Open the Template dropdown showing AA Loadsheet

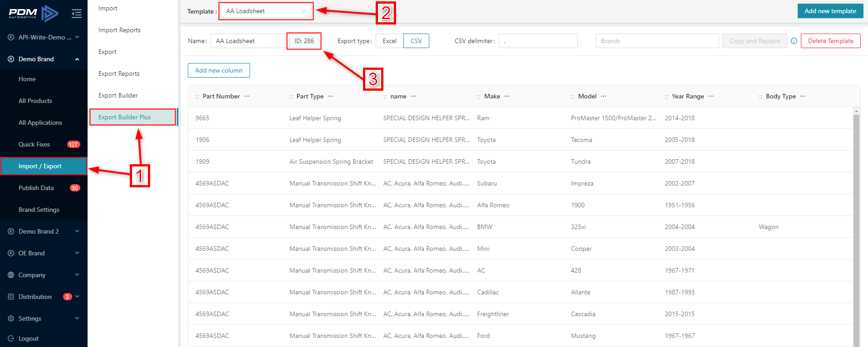click(266, 11)
